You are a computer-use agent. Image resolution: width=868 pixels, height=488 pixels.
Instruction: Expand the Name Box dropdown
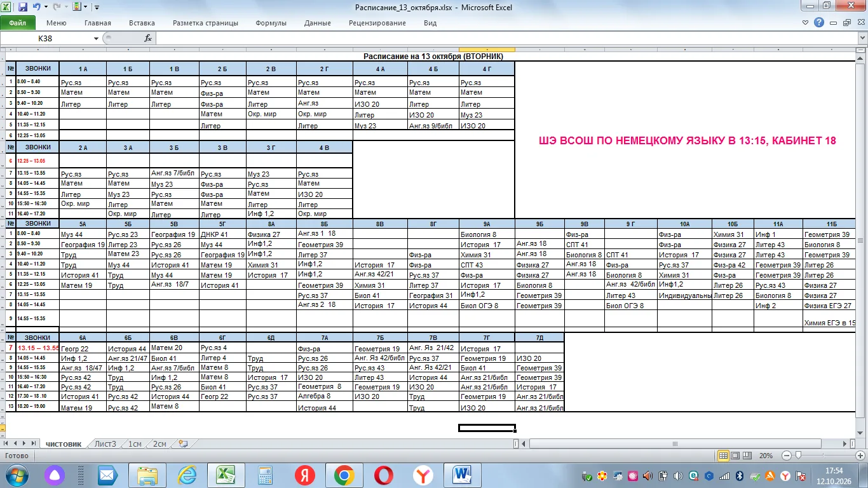97,38
